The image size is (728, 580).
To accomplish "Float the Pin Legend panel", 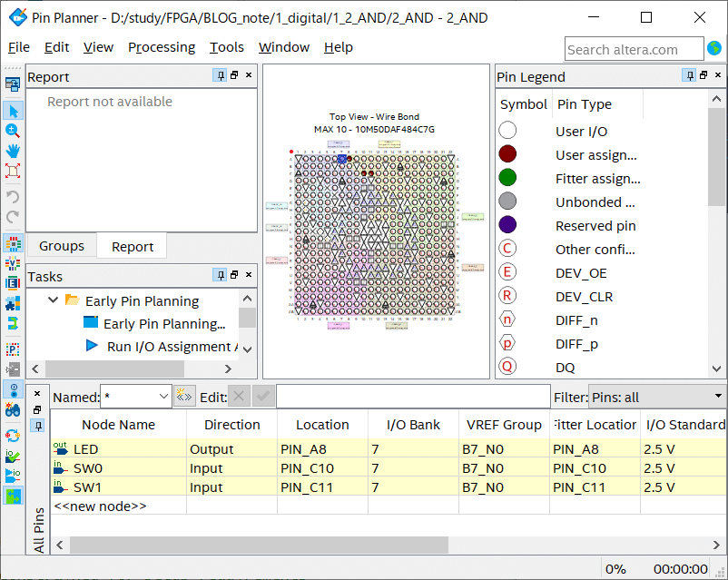I will 703,75.
